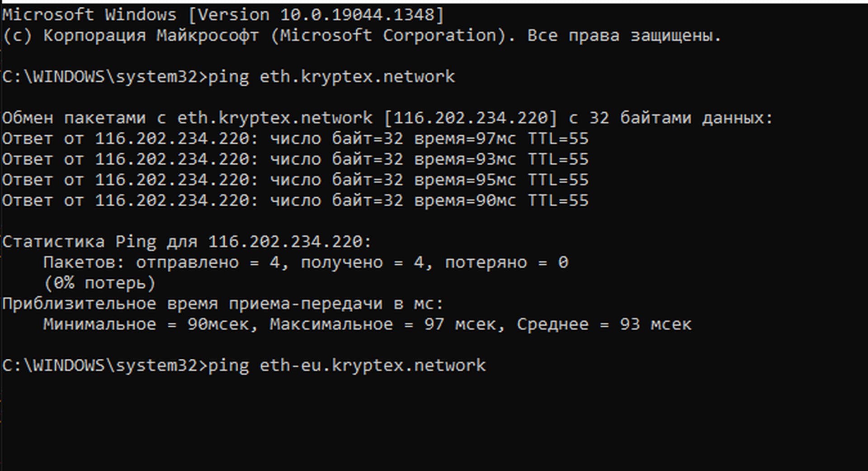
Task: Click the reply time value время=97мс
Action: point(465,139)
